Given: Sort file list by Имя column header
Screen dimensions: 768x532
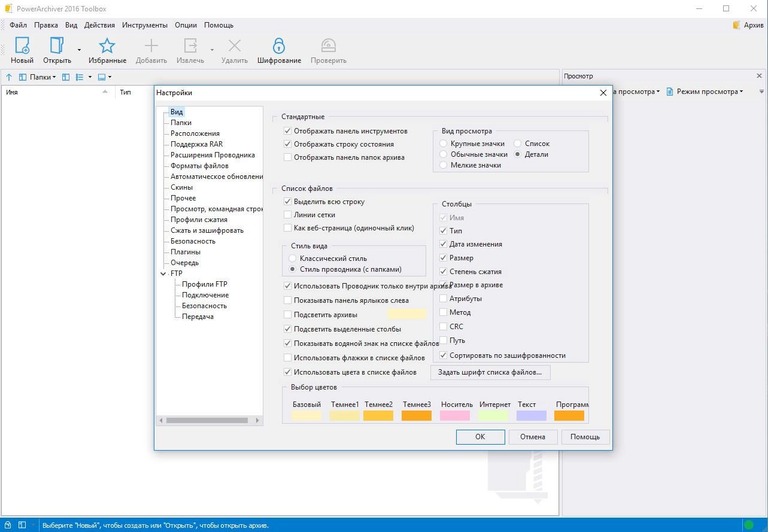Looking at the screenshot, I should [x=57, y=92].
